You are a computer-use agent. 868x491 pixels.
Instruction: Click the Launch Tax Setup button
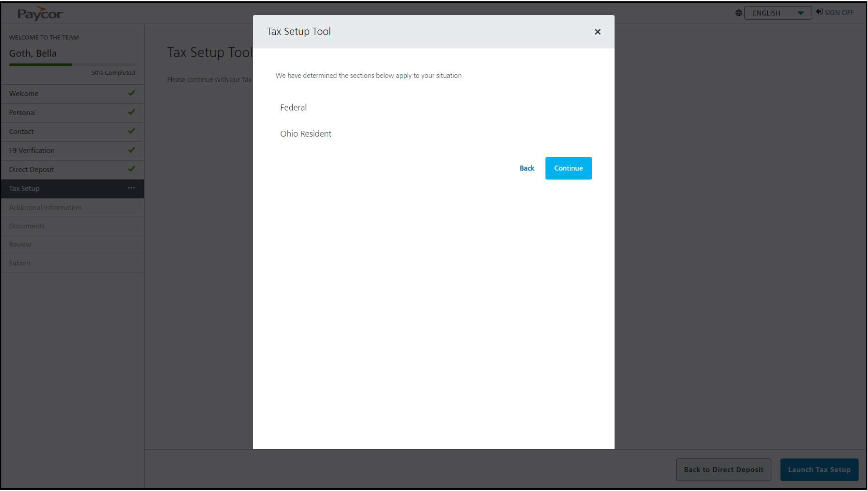(x=819, y=470)
